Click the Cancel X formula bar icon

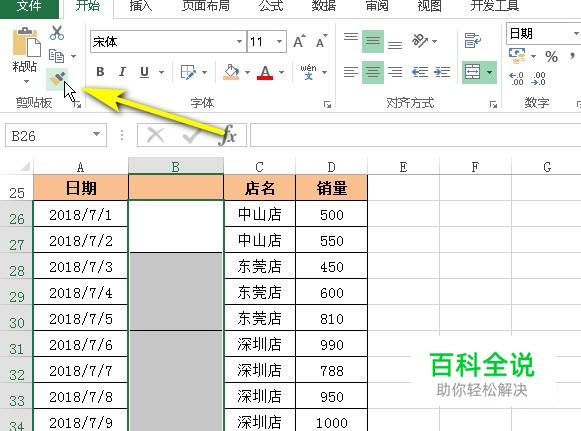pos(156,135)
